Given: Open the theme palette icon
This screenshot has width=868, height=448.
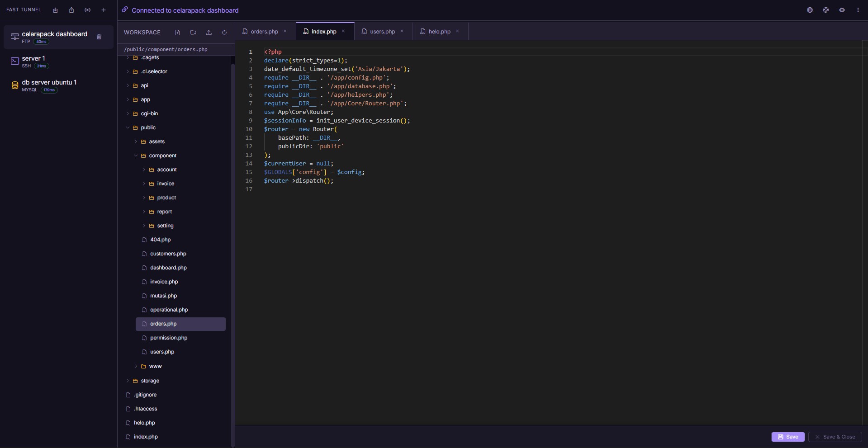Looking at the screenshot, I should (826, 10).
